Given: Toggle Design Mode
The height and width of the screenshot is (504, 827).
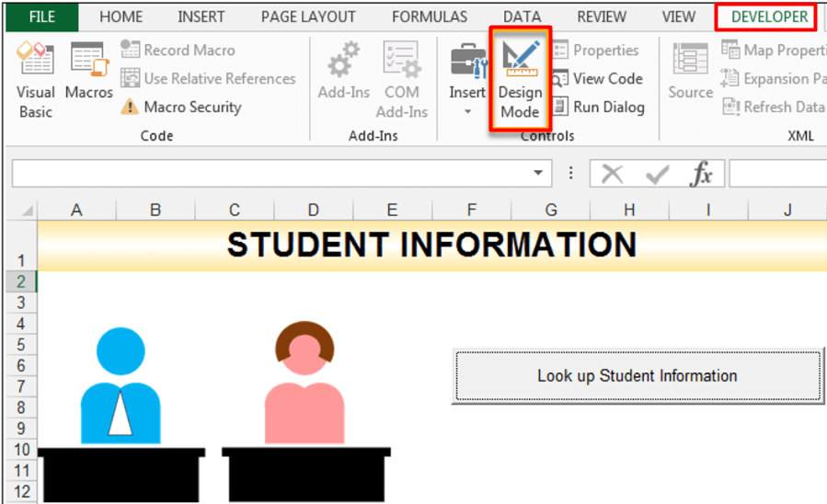Looking at the screenshot, I should 520,80.
